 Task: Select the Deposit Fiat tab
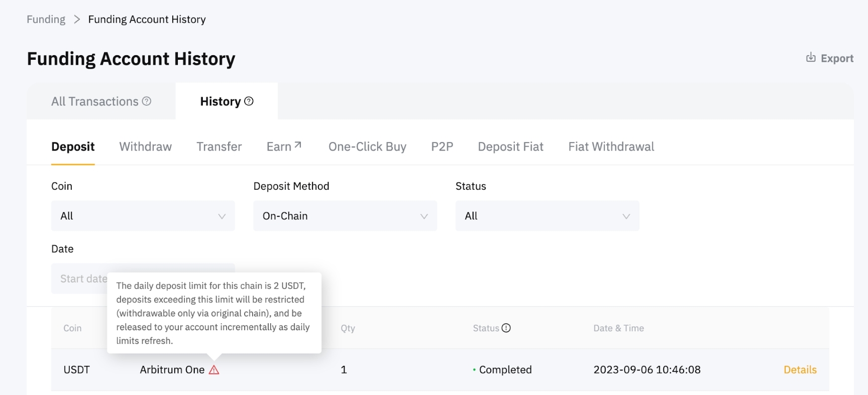510,147
